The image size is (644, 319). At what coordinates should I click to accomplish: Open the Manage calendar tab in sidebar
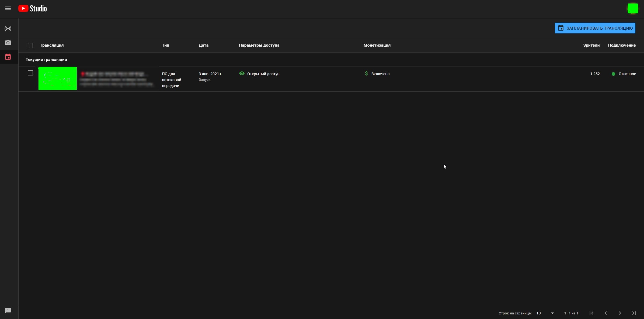8,57
